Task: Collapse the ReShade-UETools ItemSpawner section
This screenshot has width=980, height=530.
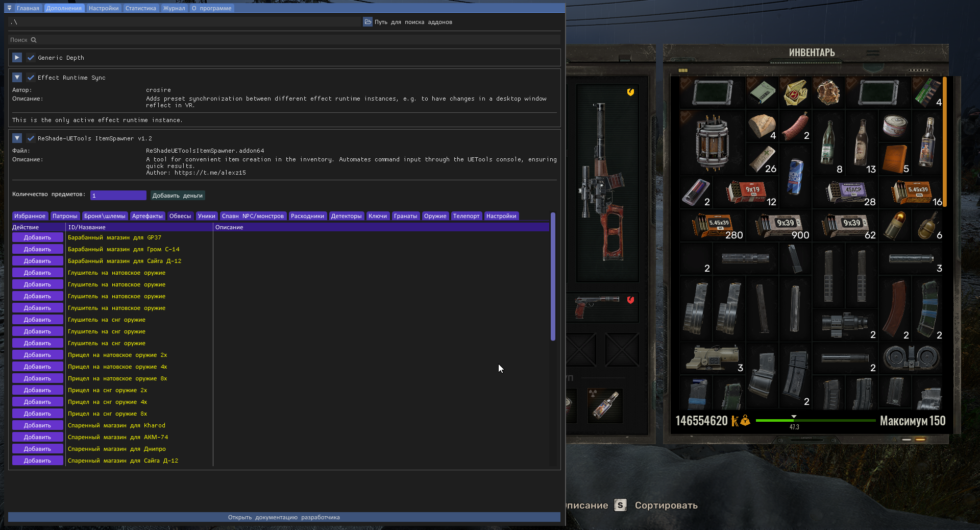Action: point(17,138)
